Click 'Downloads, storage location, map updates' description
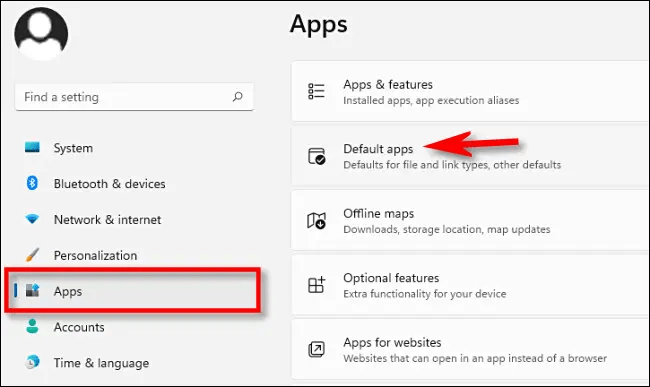The height and width of the screenshot is (387, 650). click(x=447, y=230)
